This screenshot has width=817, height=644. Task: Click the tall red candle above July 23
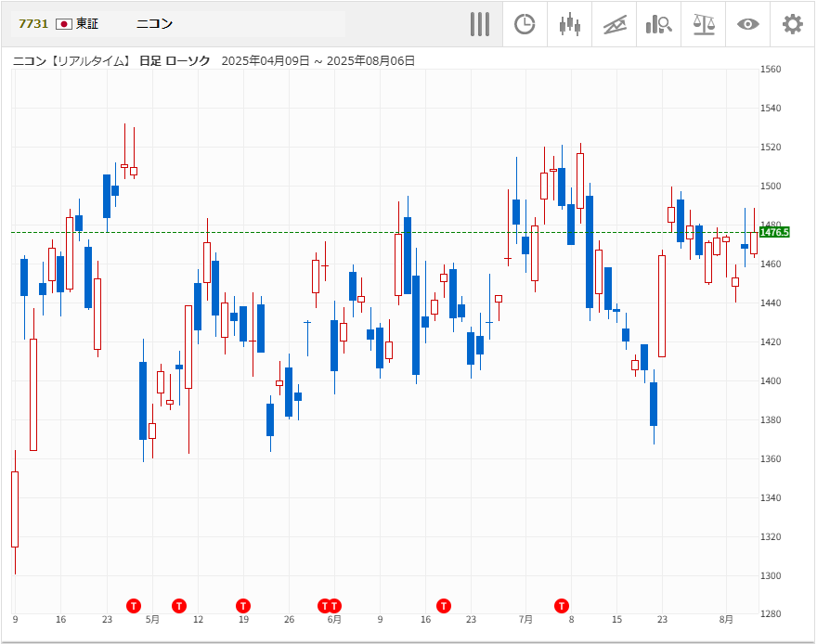pyautogui.click(x=662, y=306)
